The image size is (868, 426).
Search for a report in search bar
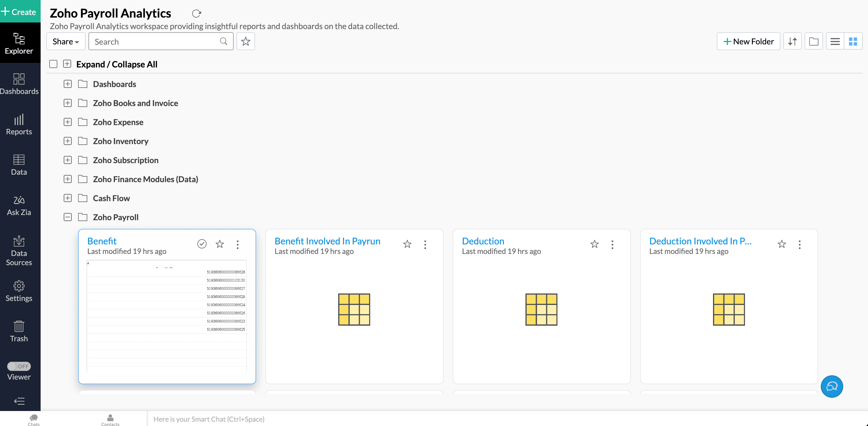pyautogui.click(x=159, y=41)
